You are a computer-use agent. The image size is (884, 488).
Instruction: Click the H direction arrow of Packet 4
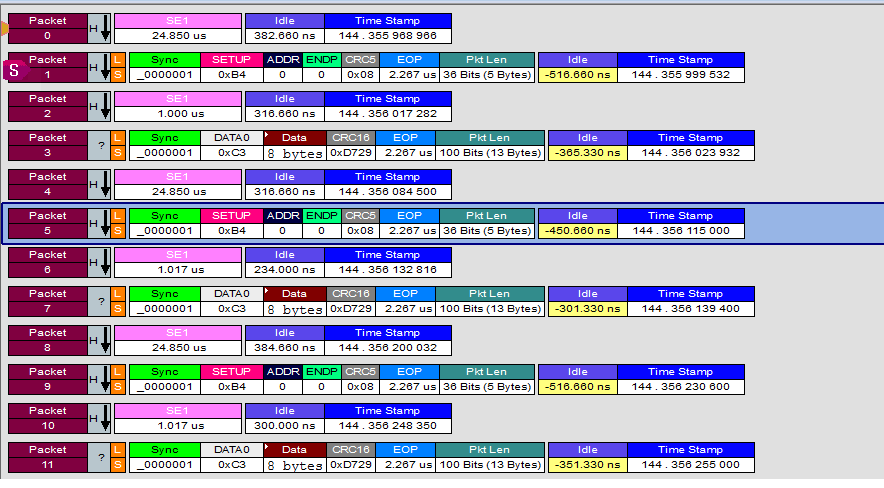tap(99, 184)
